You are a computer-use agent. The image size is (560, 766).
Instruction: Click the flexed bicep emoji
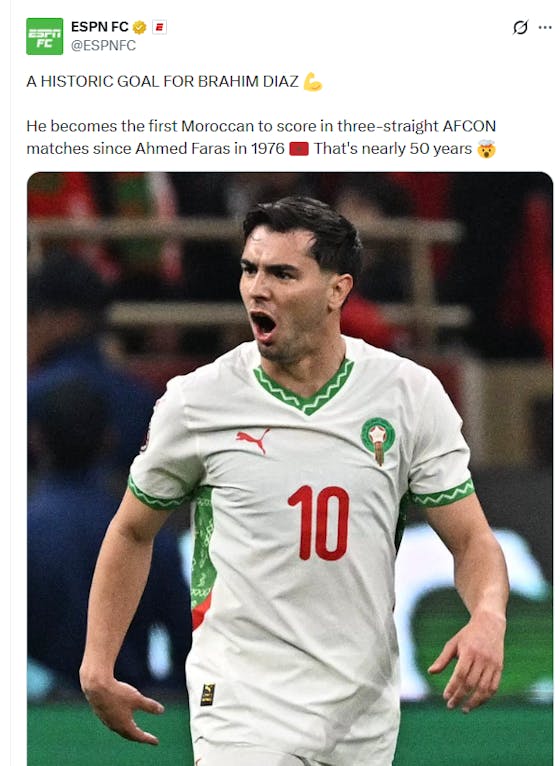click(x=313, y=82)
